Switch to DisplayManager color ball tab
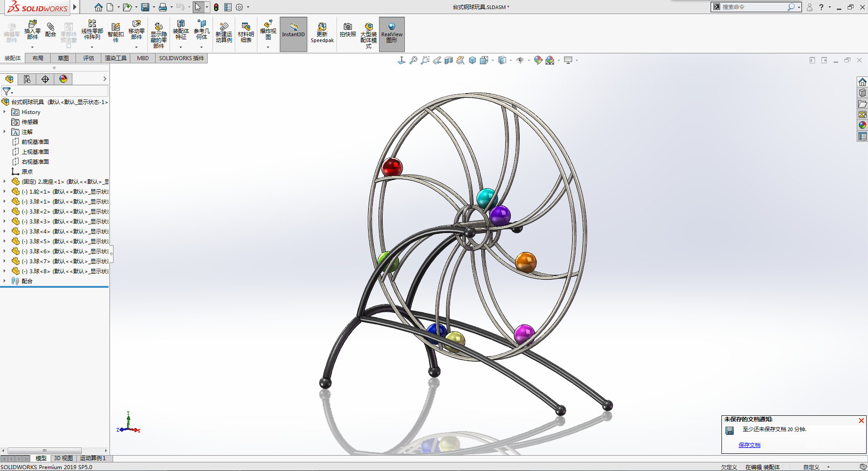Viewport: 868px width, 471px height. point(63,79)
